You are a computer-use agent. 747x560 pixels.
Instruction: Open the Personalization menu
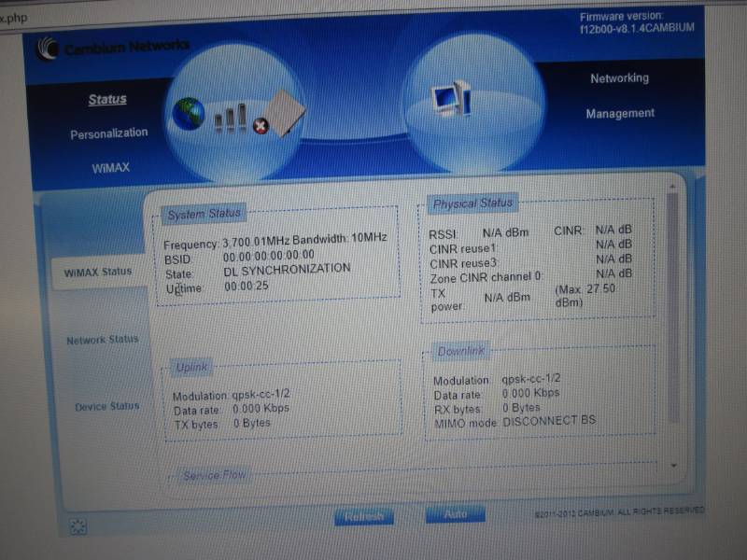pos(109,133)
